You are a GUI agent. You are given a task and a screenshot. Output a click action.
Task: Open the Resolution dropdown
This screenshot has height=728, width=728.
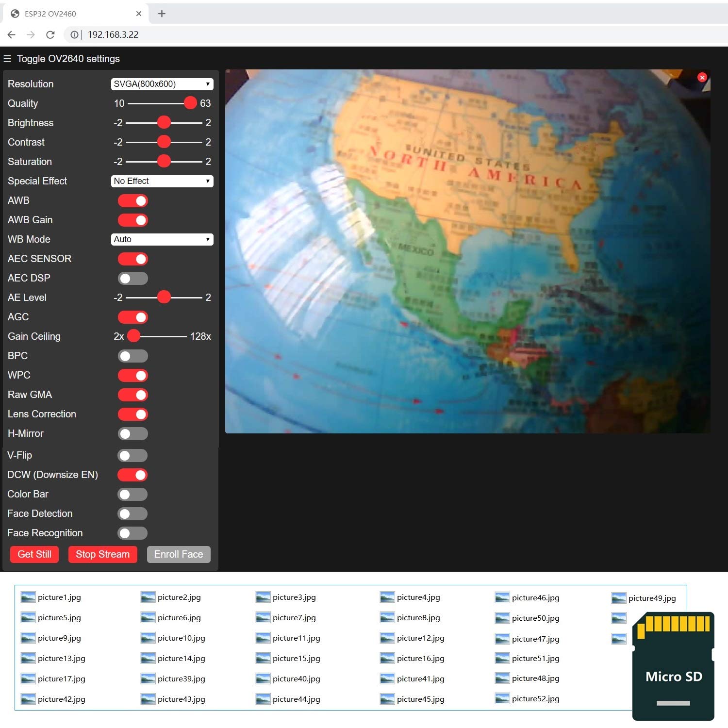coord(162,84)
